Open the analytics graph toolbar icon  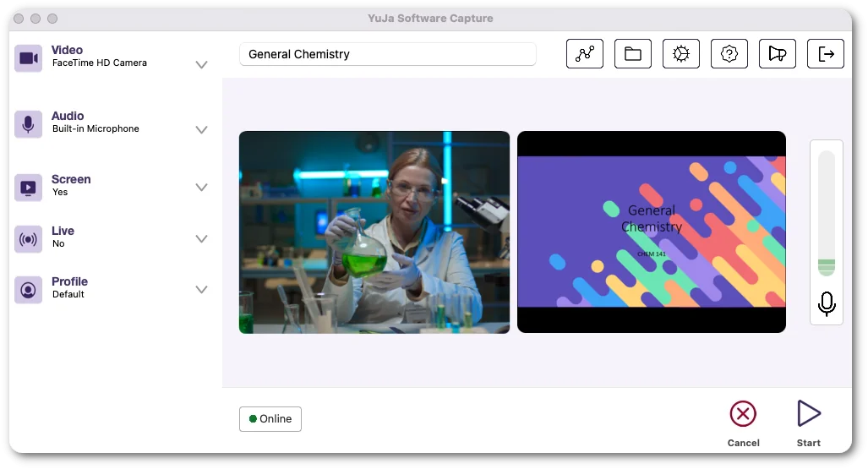coord(585,54)
